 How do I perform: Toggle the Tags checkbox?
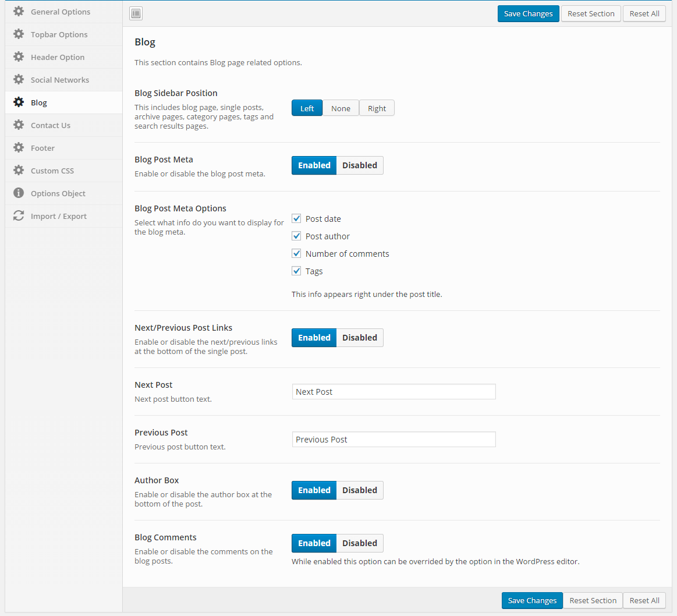point(296,271)
